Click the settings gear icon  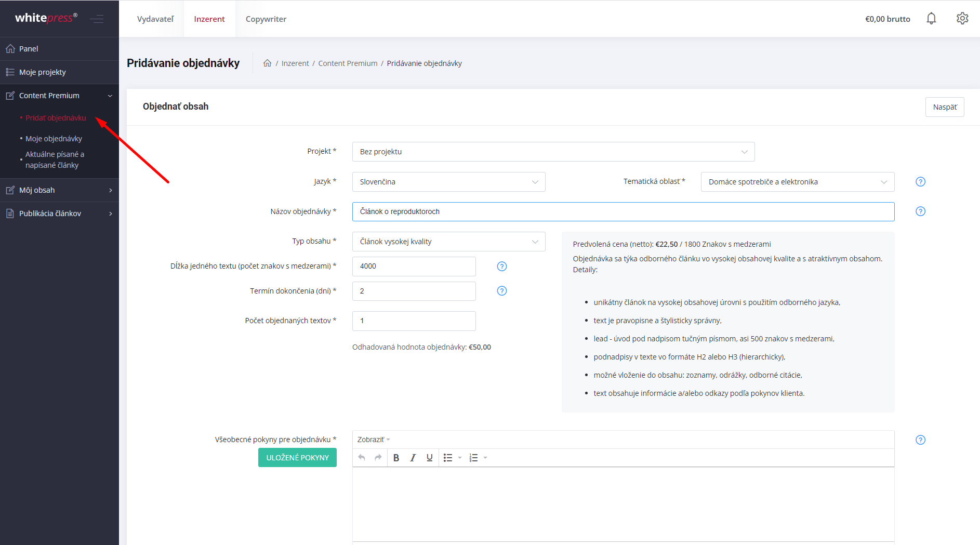(x=962, y=19)
